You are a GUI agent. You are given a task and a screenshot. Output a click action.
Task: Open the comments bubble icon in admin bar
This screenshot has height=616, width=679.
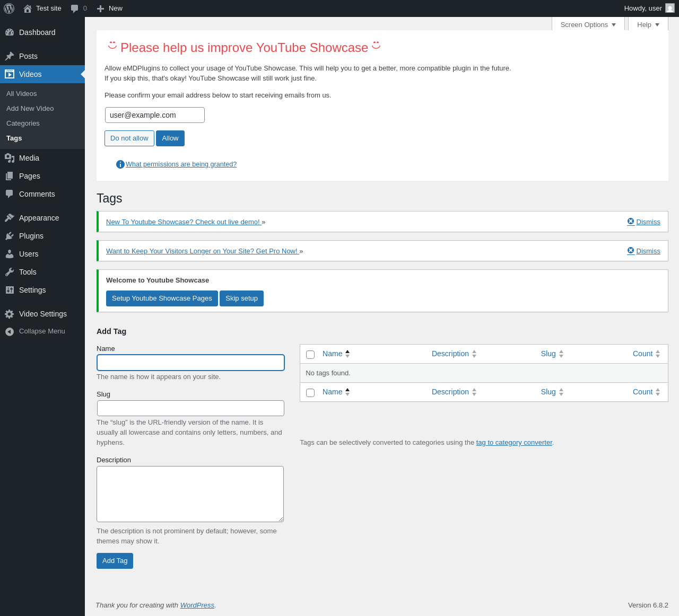[x=75, y=8]
